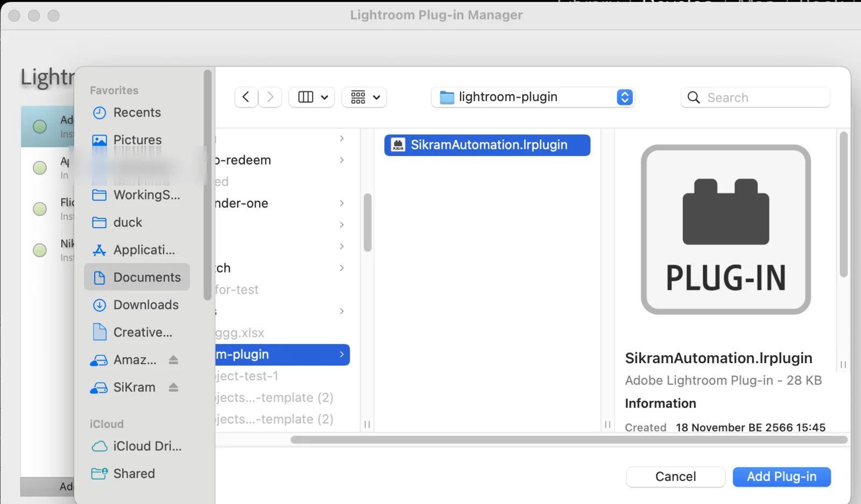
Task: Select the WorkingS... folder in sidebar
Action: [137, 195]
